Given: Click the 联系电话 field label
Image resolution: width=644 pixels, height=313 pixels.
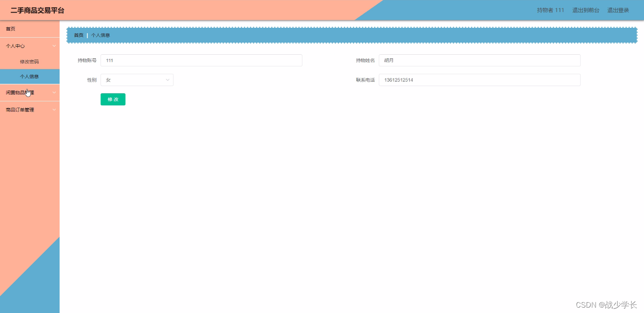Looking at the screenshot, I should point(365,80).
